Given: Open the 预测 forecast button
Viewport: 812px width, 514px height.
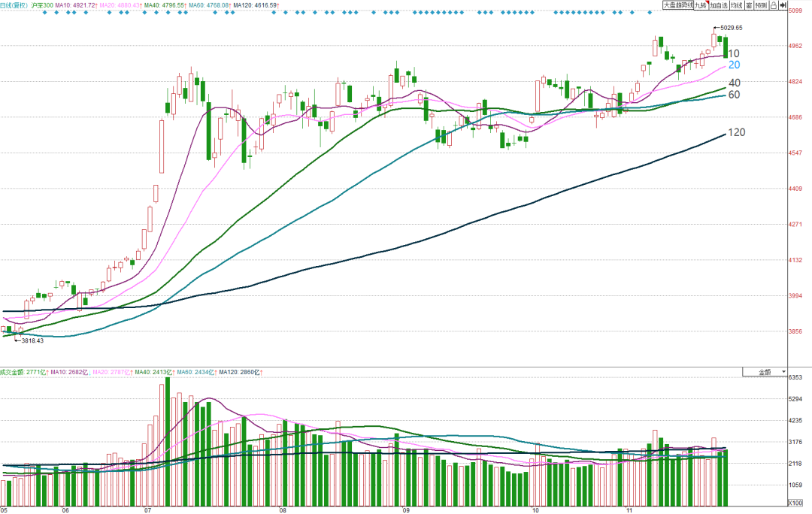Looking at the screenshot, I should pyautogui.click(x=761, y=5).
